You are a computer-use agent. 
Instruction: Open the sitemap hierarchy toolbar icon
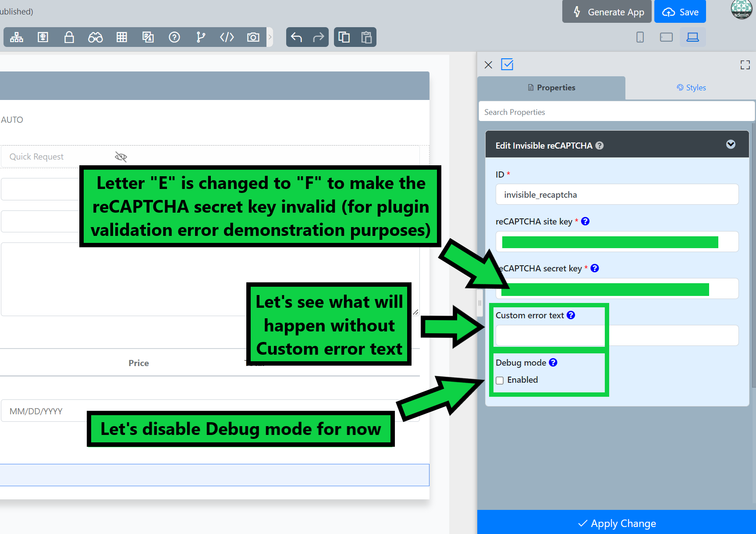coord(17,37)
